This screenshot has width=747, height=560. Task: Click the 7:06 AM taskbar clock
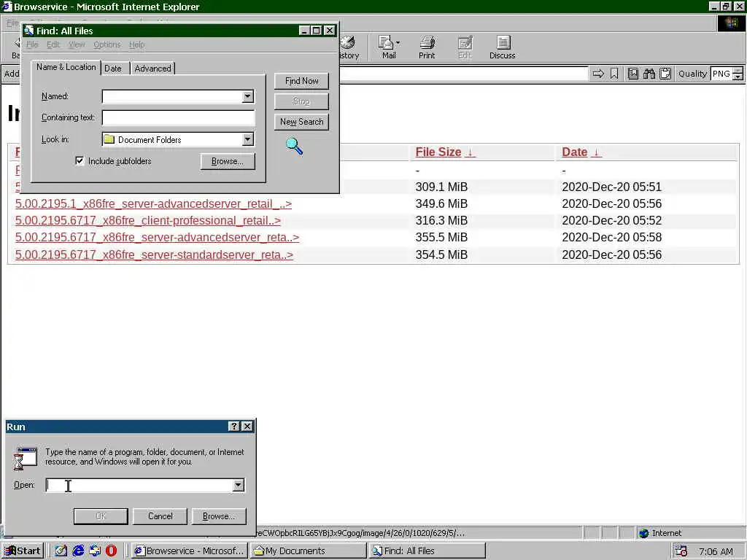[716, 551]
